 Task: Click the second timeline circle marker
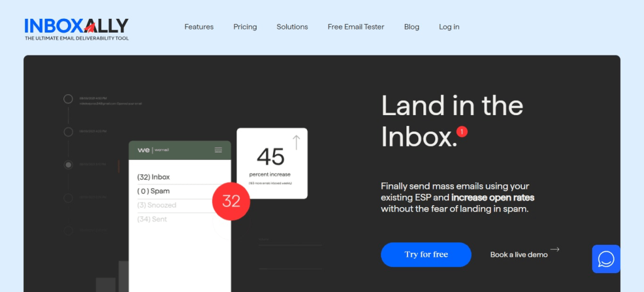coord(68,132)
